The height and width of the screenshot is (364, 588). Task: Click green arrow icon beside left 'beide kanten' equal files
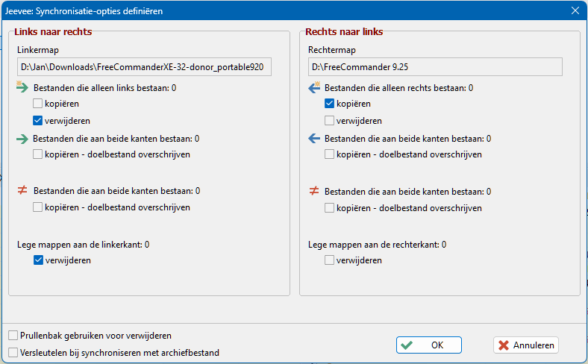click(22, 139)
